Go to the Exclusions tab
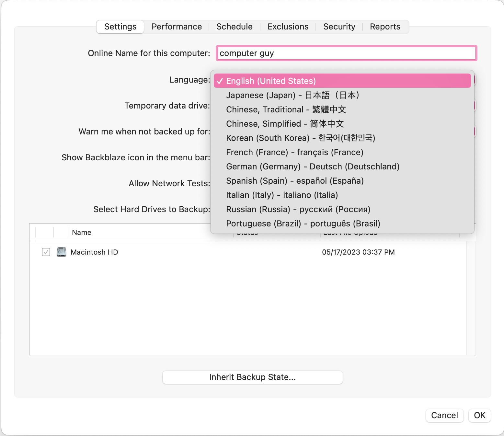 [x=288, y=27]
